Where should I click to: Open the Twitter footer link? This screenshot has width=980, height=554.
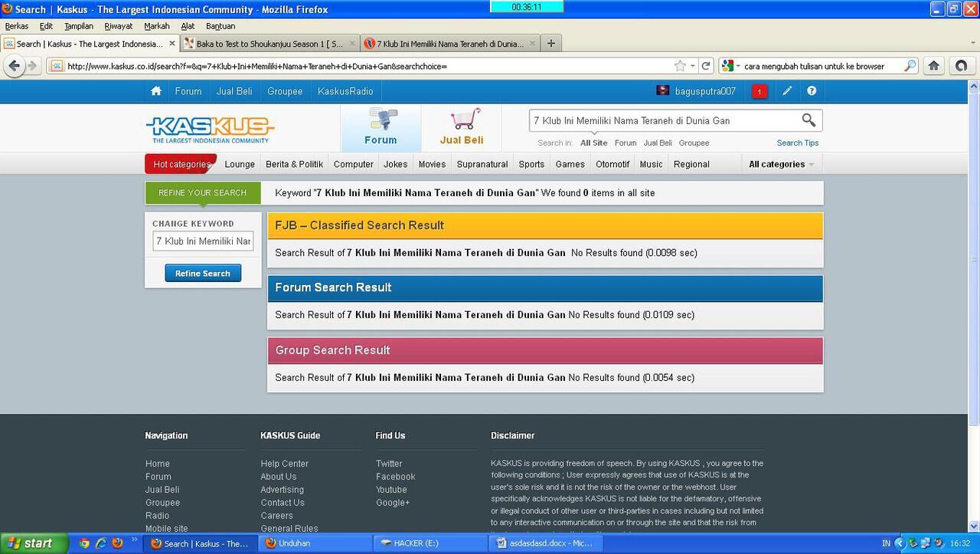(x=389, y=464)
